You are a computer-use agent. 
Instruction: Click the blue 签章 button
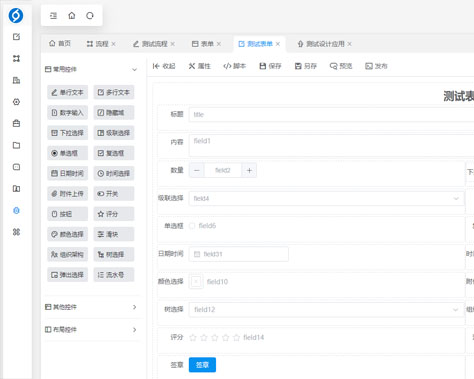pyautogui.click(x=202, y=365)
